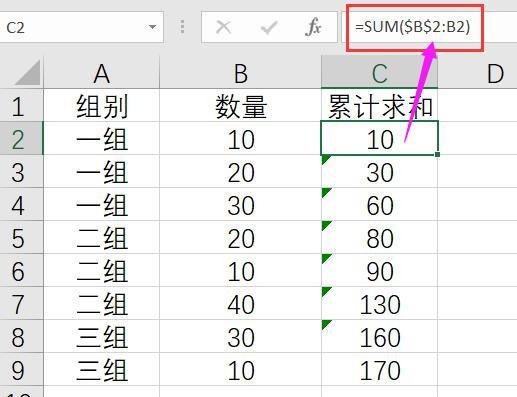Click cell B3 with value 20
This screenshot has width=517, height=397.
tap(240, 171)
